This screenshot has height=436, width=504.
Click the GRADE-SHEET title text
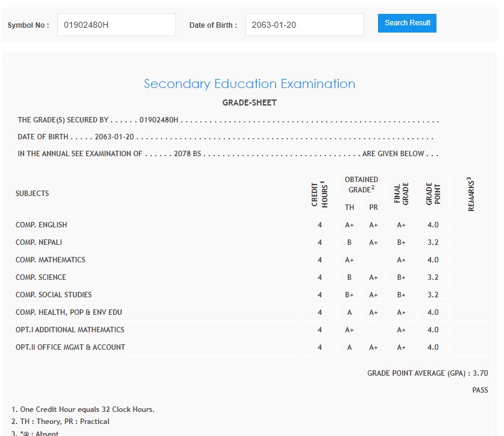249,103
